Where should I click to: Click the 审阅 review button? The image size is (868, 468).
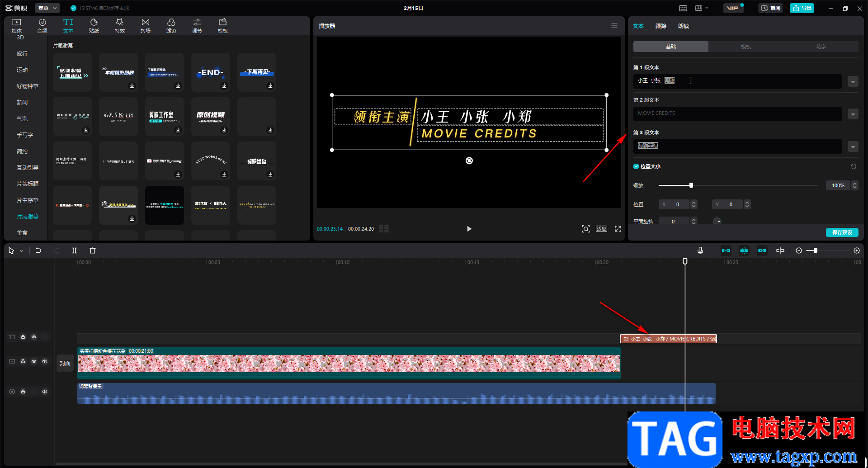771,8
